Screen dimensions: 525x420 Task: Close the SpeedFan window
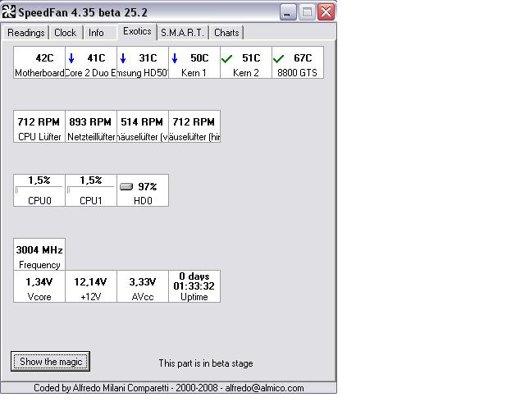[x=326, y=12]
